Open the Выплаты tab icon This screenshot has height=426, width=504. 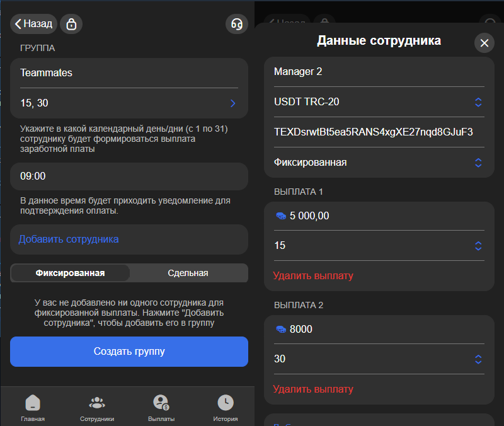point(161,403)
